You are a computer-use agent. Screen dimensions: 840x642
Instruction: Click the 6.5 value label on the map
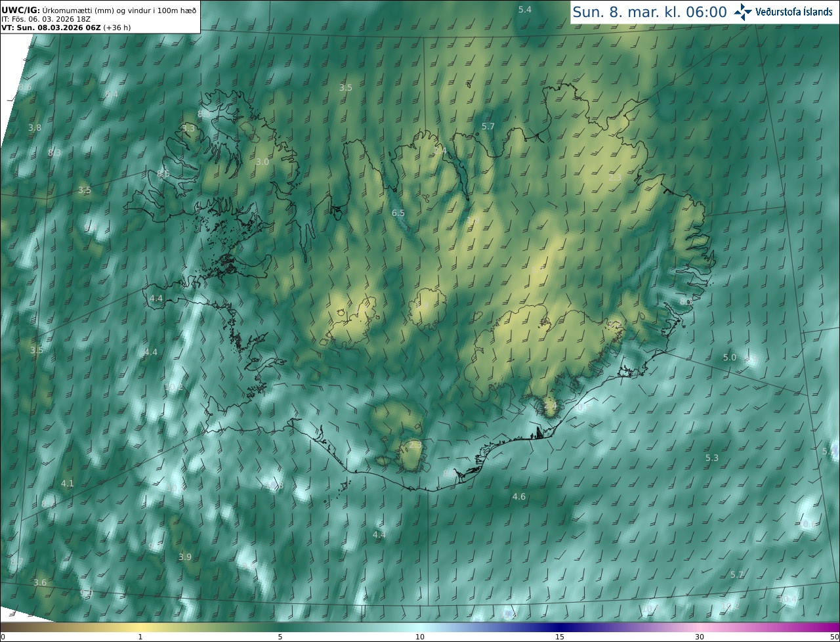click(398, 213)
